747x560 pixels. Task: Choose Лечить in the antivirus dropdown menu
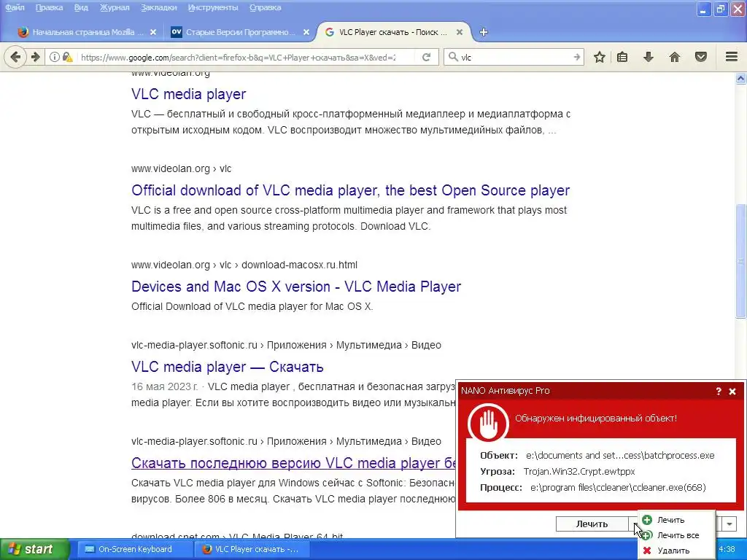671,520
